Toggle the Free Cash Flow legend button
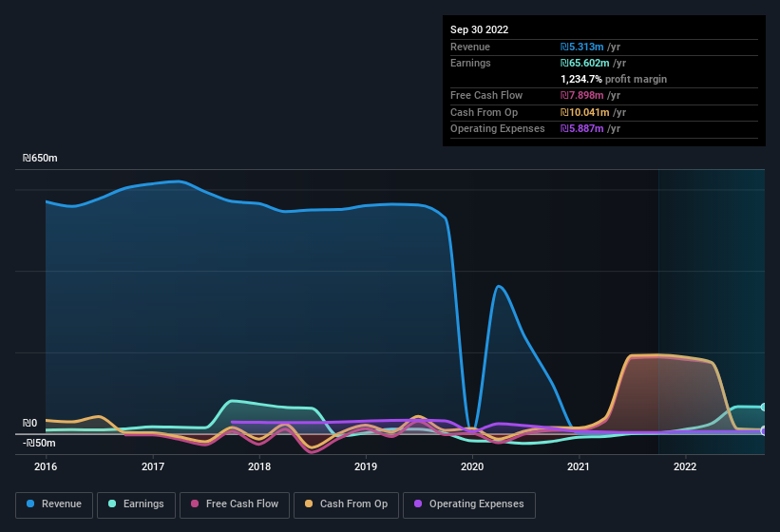Image resolution: width=780 pixels, height=532 pixels. (235, 504)
